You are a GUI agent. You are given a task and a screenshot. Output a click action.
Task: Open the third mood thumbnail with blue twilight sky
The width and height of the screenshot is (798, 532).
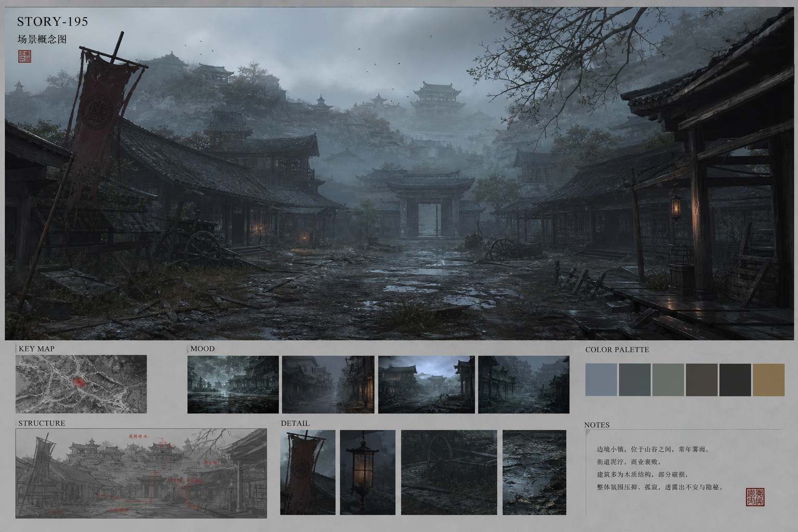click(x=426, y=384)
